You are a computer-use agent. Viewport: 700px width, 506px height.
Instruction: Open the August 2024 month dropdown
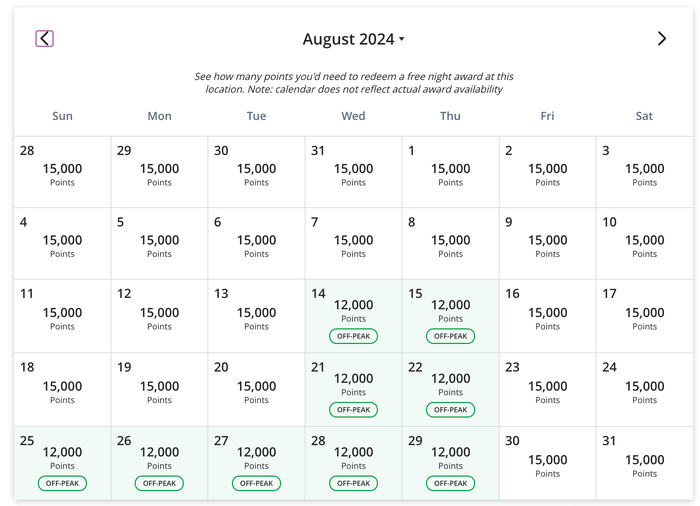[x=354, y=39]
